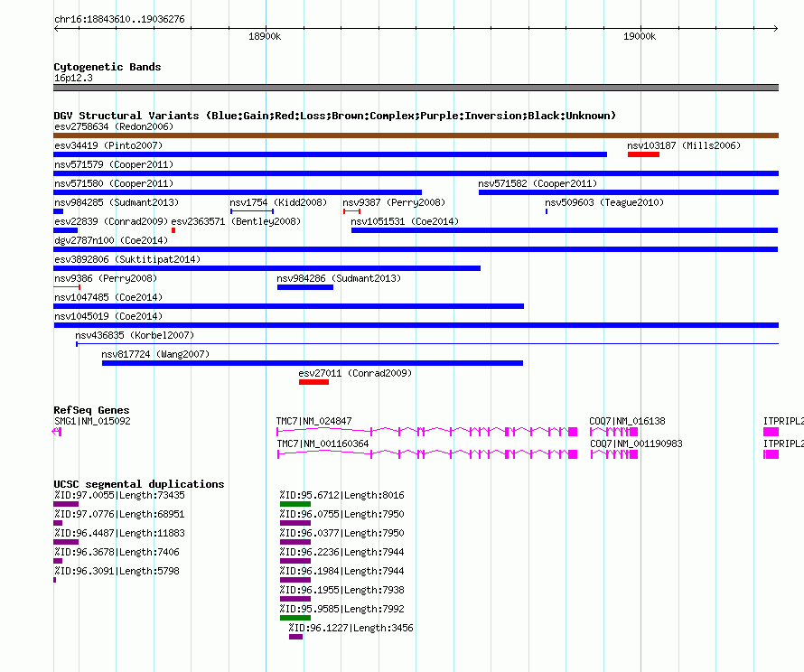Click the SMG1 gene arrow glyph
The image size is (804, 672).
[57, 432]
